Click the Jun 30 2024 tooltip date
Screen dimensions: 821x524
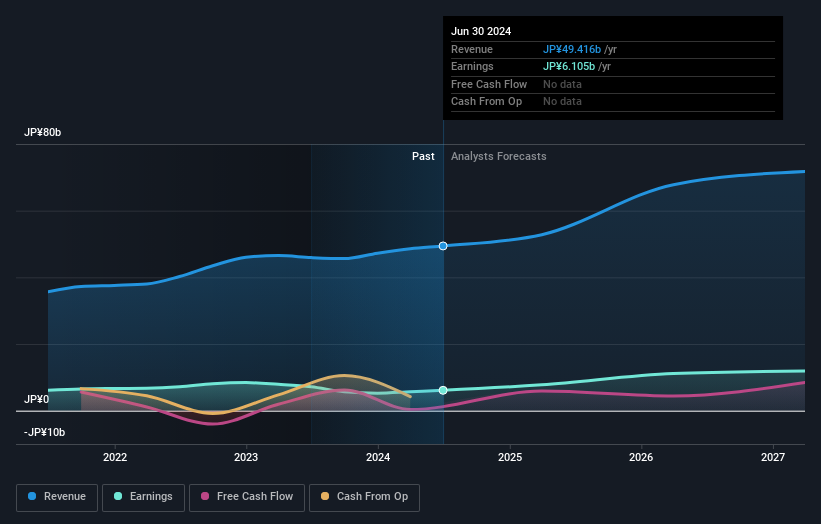(481, 31)
